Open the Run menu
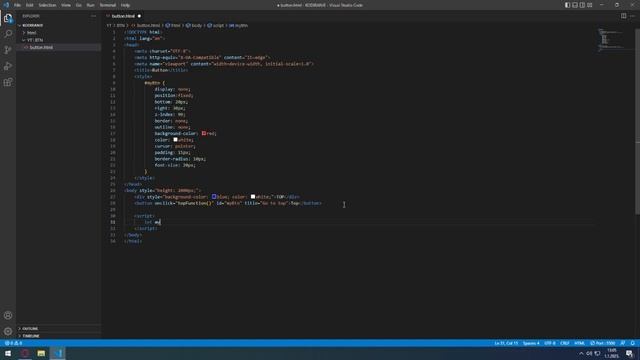The image size is (640, 360). pos(90,5)
